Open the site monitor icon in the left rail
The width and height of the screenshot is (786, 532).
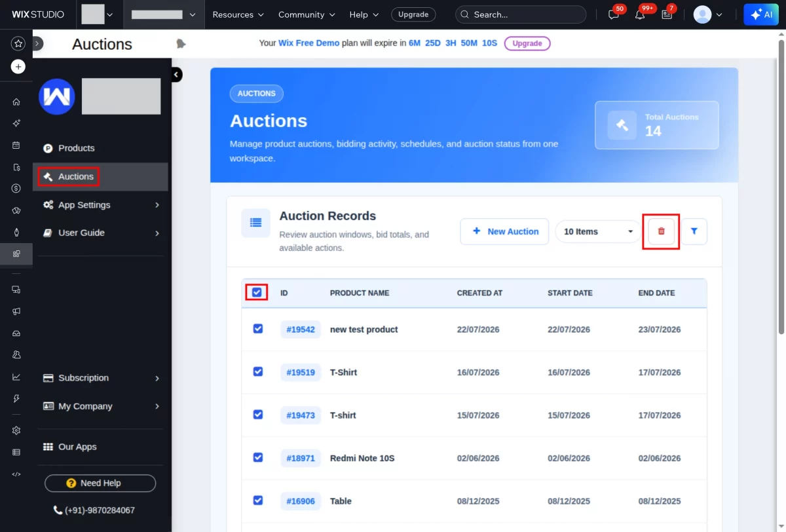tap(16, 290)
